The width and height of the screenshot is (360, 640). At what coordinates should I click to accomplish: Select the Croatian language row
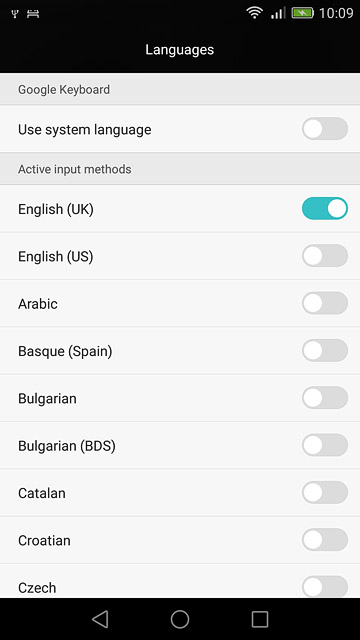pyautogui.click(x=180, y=540)
